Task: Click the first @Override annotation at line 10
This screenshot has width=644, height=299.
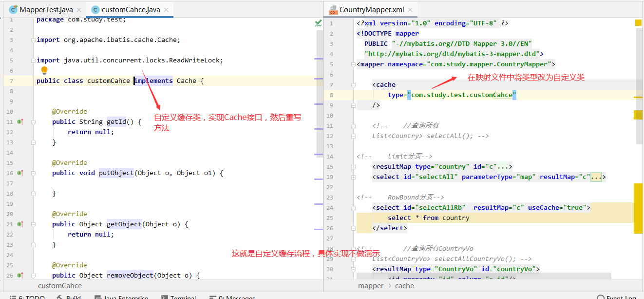Action: 70,112
